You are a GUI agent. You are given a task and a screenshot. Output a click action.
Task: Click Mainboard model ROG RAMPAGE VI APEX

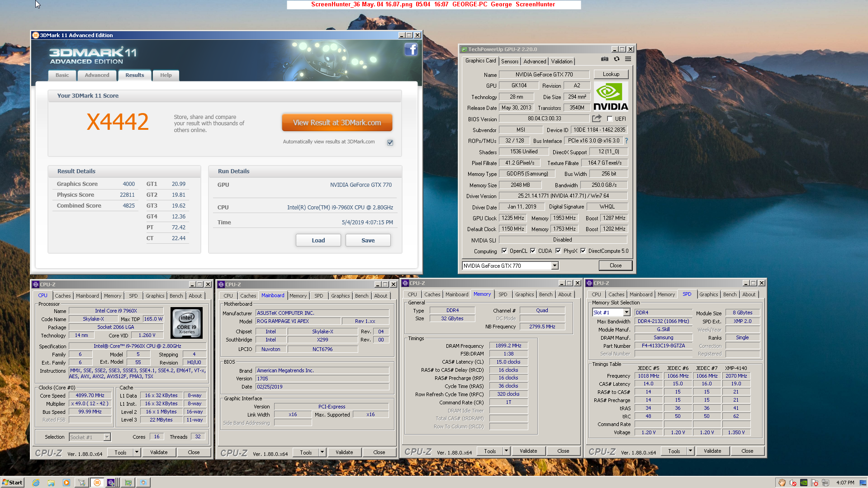tap(298, 321)
